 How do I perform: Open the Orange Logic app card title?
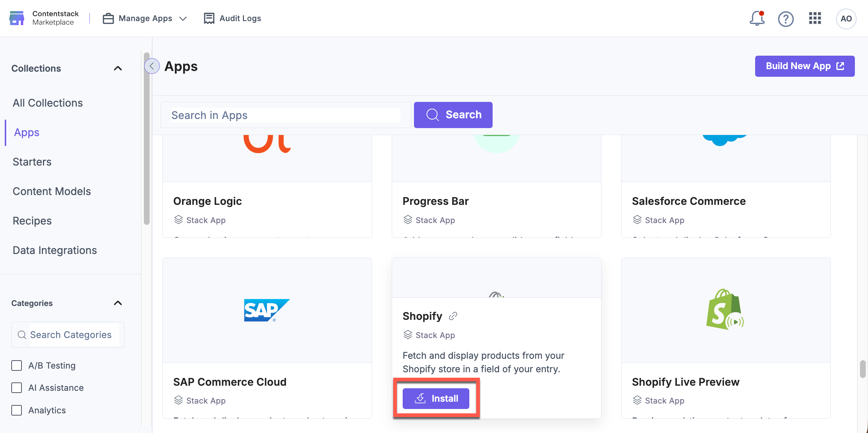[x=208, y=201]
